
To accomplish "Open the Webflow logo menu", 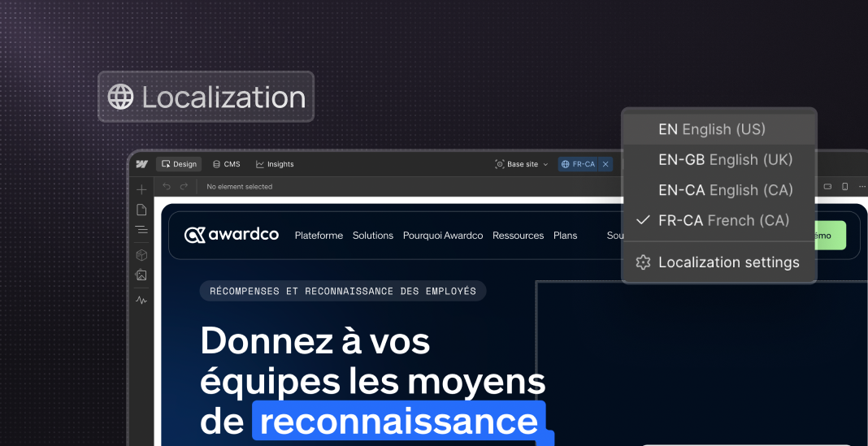I will 141,164.
